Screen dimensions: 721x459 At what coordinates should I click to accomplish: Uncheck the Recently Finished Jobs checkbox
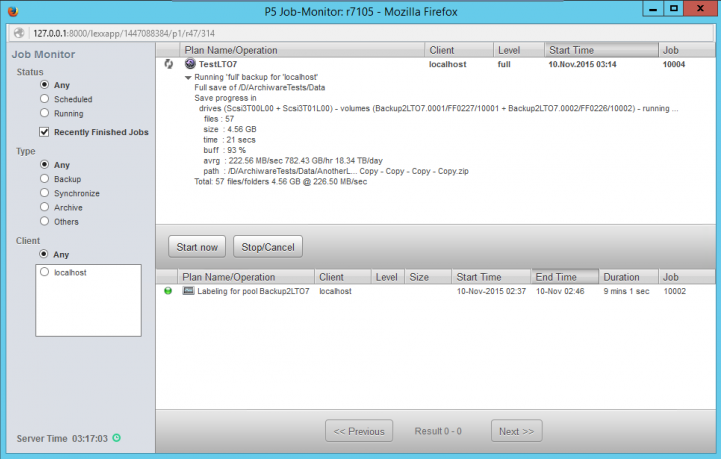coord(45,132)
